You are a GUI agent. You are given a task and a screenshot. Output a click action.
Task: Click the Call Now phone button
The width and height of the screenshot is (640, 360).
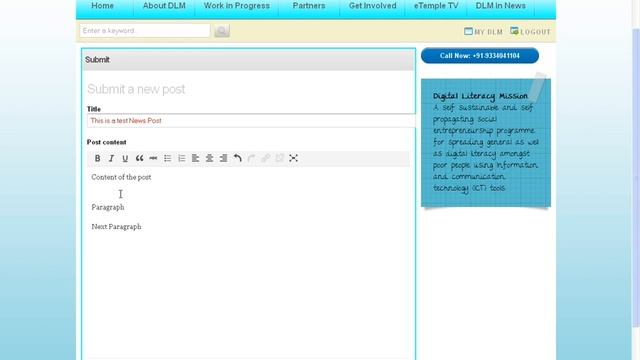tap(480, 56)
